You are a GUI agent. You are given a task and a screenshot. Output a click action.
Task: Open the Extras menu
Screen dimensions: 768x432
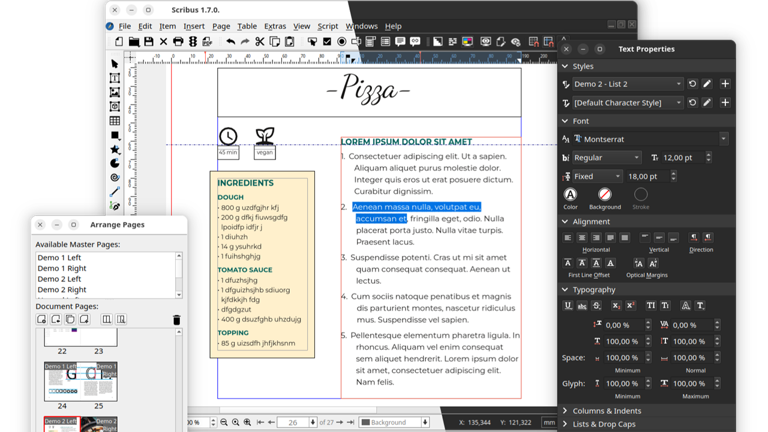pyautogui.click(x=275, y=26)
